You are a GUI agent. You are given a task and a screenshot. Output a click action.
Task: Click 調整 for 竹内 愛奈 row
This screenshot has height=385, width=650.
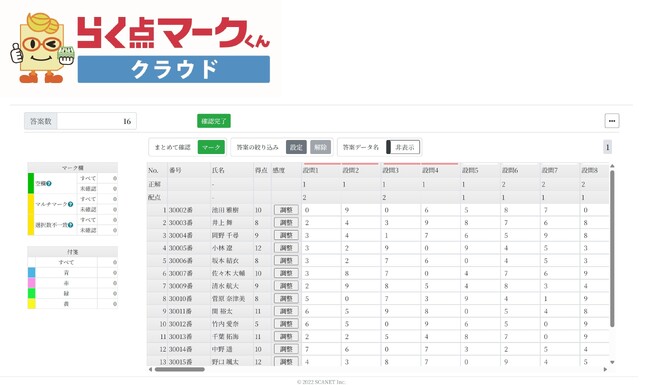pyautogui.click(x=286, y=324)
